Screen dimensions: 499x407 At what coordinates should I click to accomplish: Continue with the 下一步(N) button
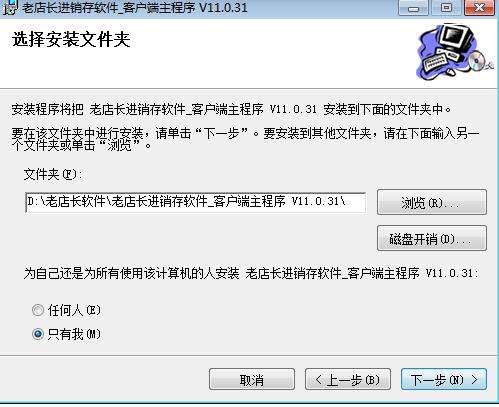pyautogui.click(x=444, y=379)
